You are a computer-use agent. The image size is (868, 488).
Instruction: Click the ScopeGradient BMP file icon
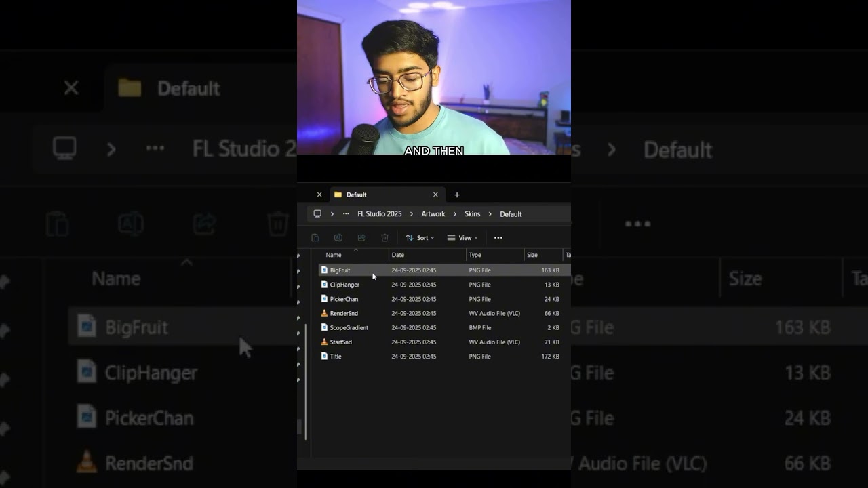324,327
